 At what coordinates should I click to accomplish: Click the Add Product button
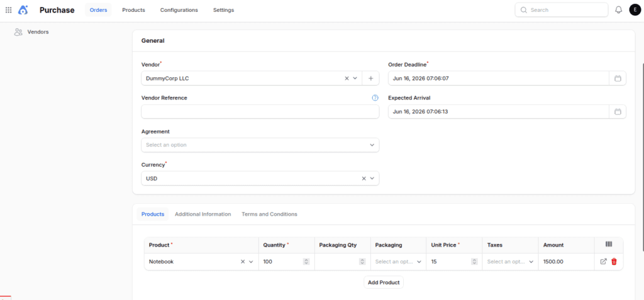click(384, 282)
